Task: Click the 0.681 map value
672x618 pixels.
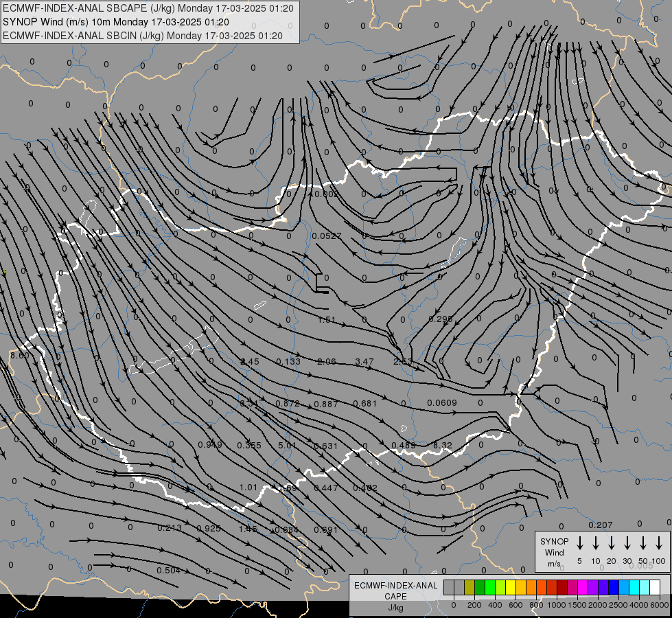Action: [x=364, y=404]
